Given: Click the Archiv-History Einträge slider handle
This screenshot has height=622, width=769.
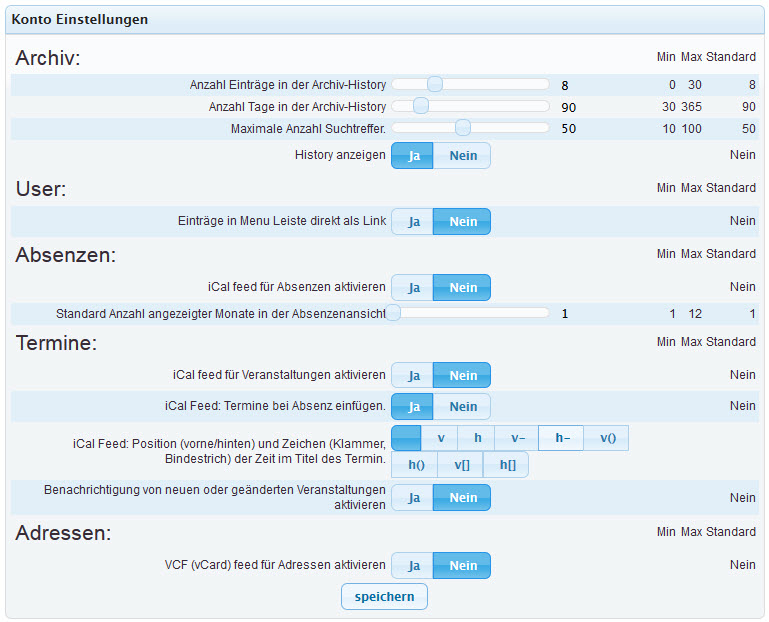Looking at the screenshot, I should 434,84.
